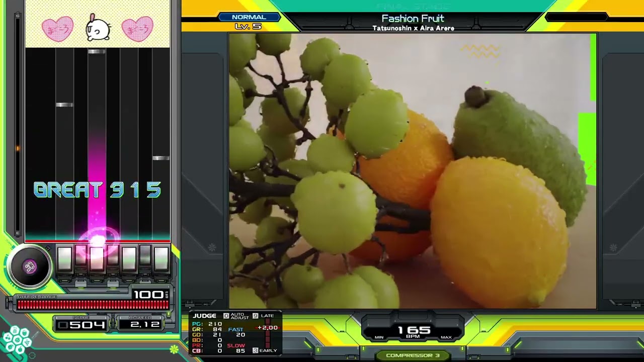This screenshot has width=644, height=362.
Task: Click the white rabbit character icon
Action: pyautogui.click(x=97, y=29)
